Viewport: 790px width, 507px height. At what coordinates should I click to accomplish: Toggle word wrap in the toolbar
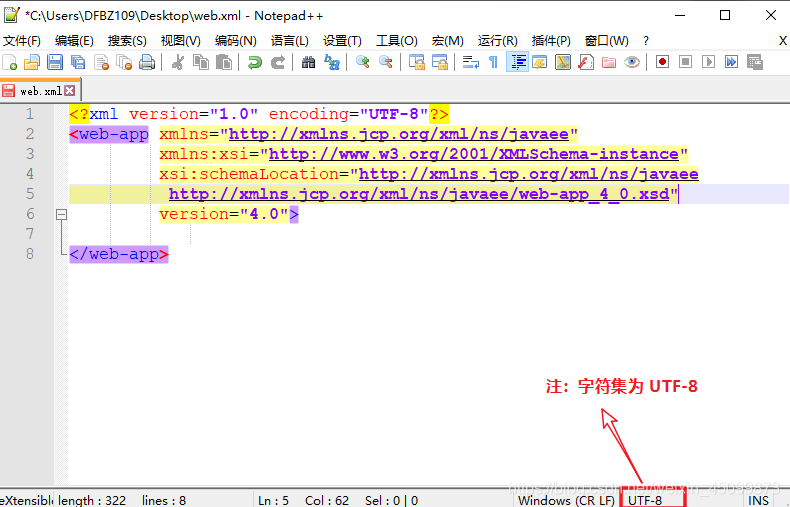pyautogui.click(x=471, y=62)
